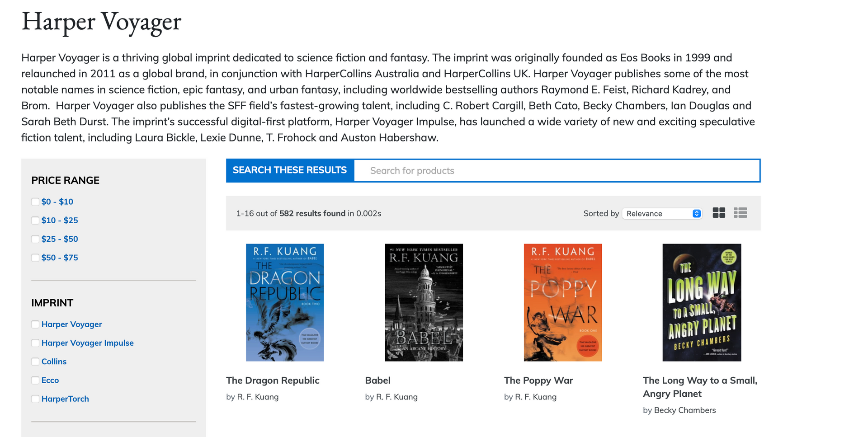Enable the $0 - $10 price filter
868x437 pixels.
35,202
